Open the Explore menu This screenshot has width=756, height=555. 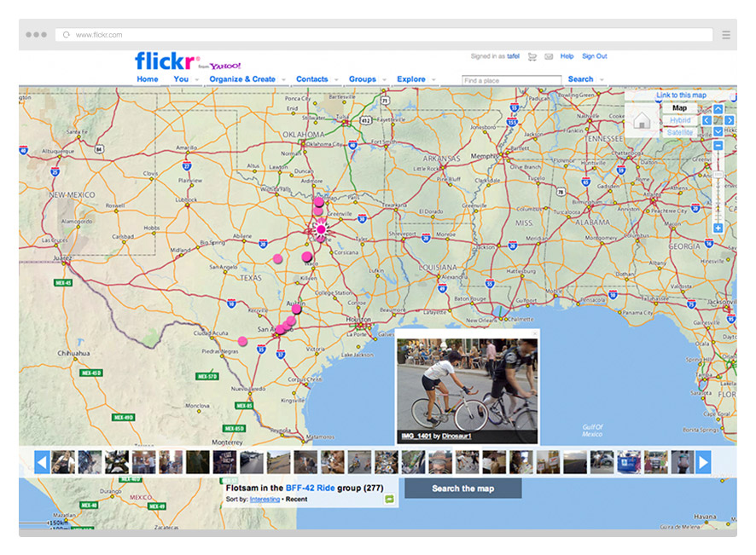(x=410, y=79)
